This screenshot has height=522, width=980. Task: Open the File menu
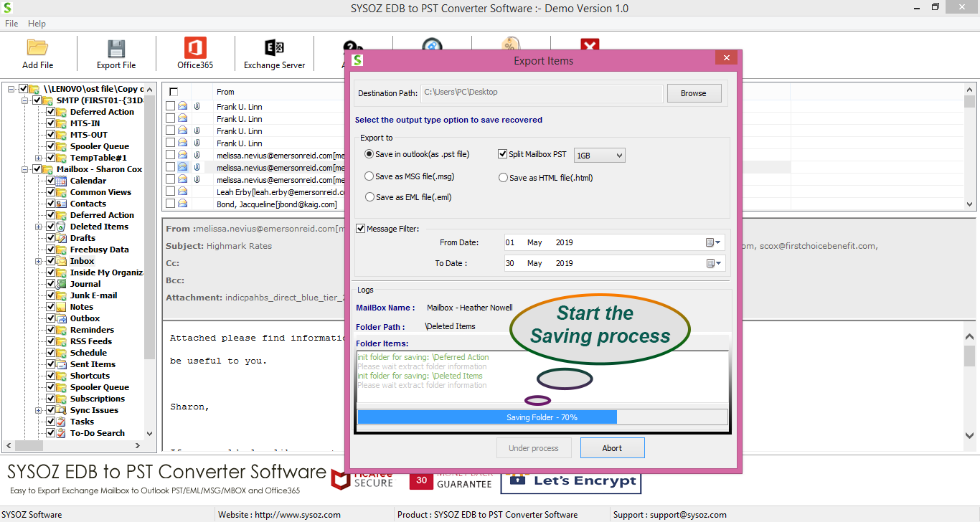coord(11,24)
